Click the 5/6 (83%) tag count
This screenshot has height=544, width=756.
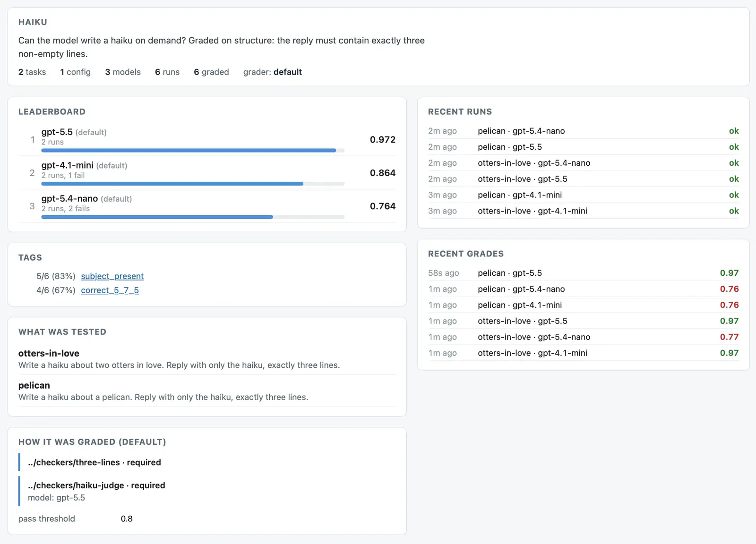point(56,276)
